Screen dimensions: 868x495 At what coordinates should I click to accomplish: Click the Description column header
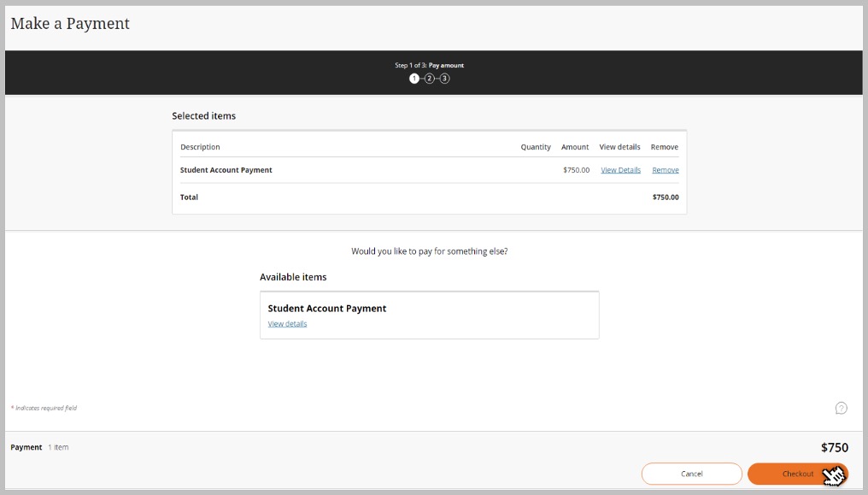coord(200,147)
